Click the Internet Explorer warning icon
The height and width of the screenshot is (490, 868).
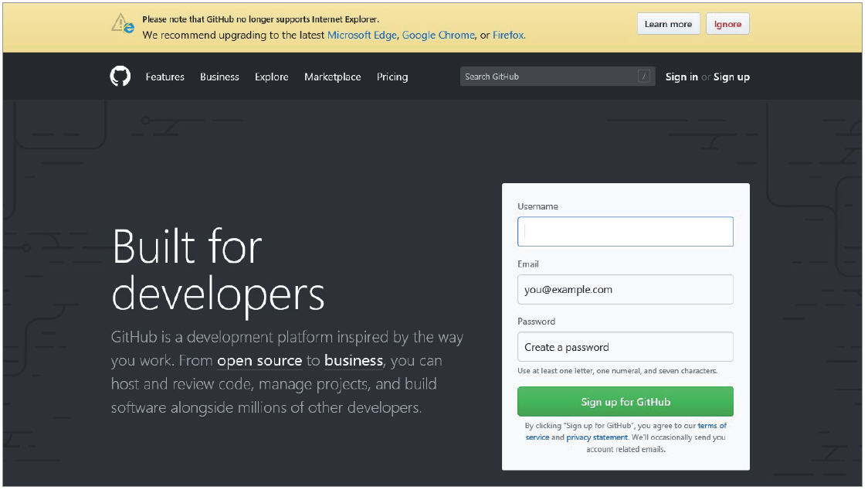(x=122, y=25)
